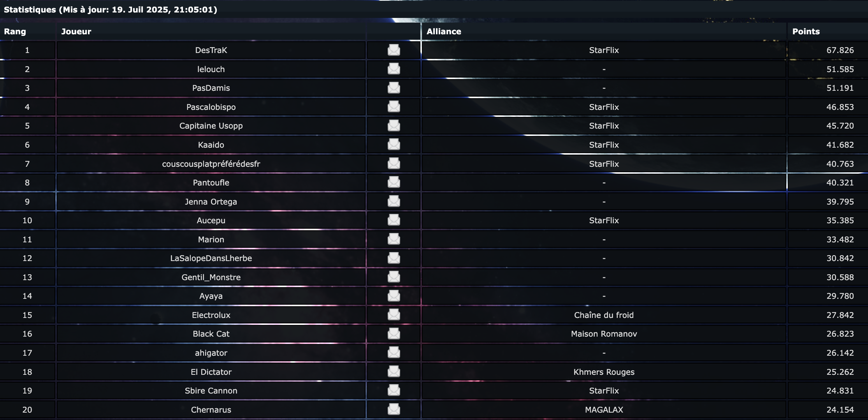Click the points value 51.191
Screen dimensions: 868x420
(840, 88)
